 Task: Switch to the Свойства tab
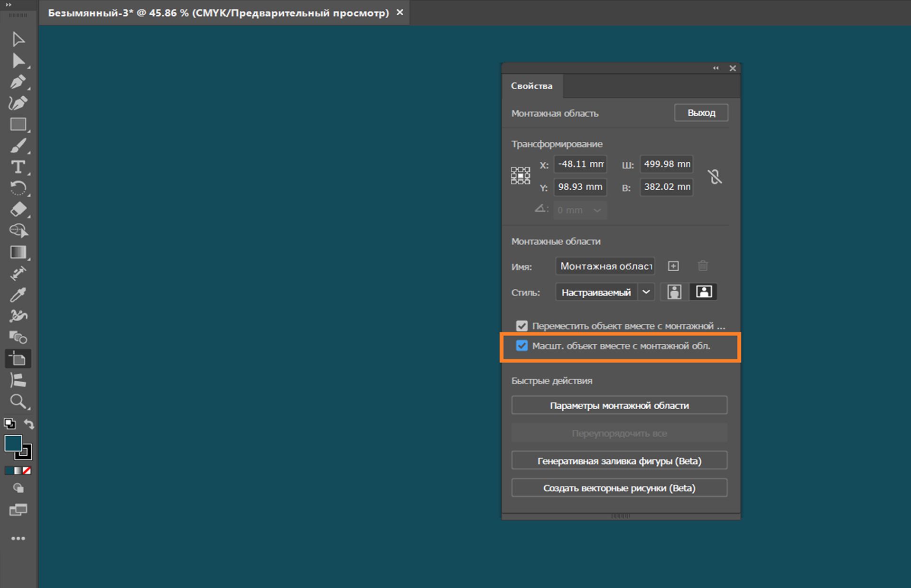tap(532, 86)
